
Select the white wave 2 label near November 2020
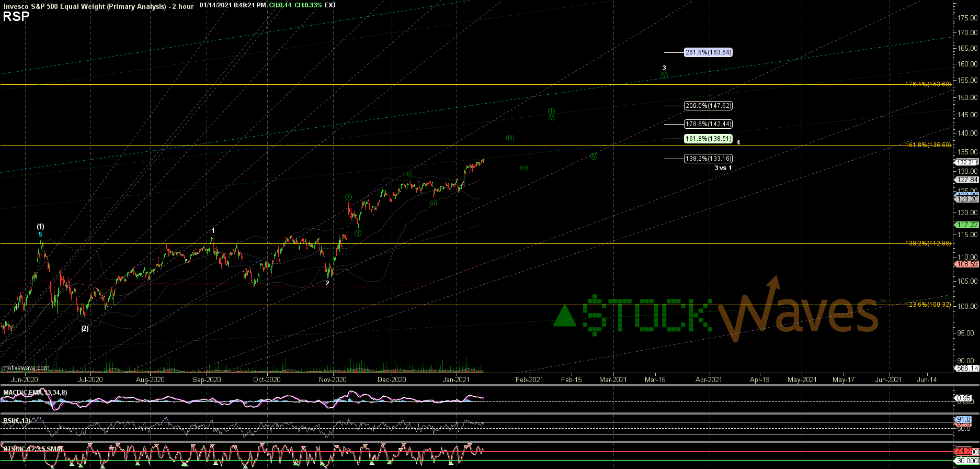click(x=327, y=283)
